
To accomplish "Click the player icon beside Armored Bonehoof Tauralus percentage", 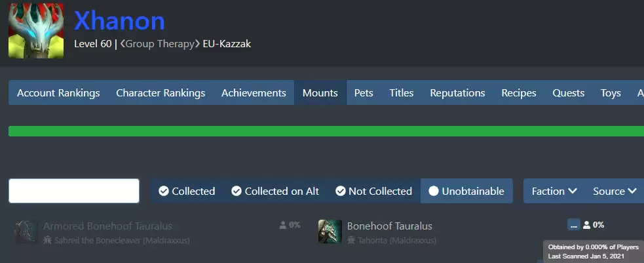I will coord(283,225).
